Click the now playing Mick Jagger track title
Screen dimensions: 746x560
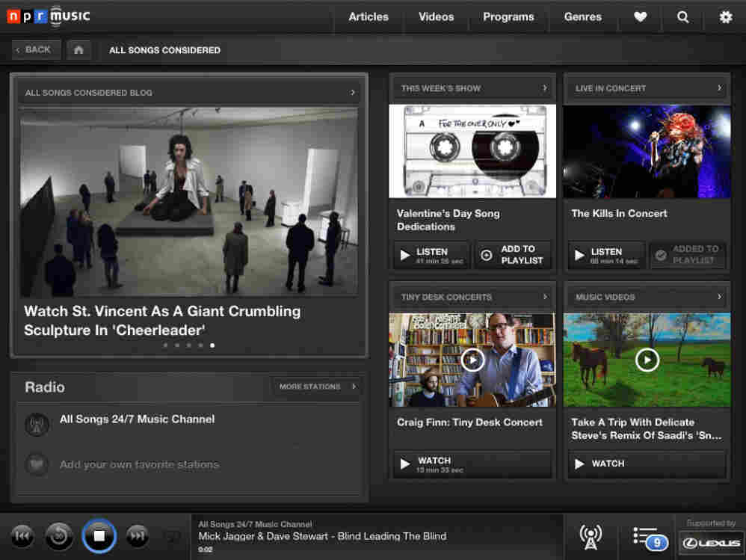click(x=322, y=537)
